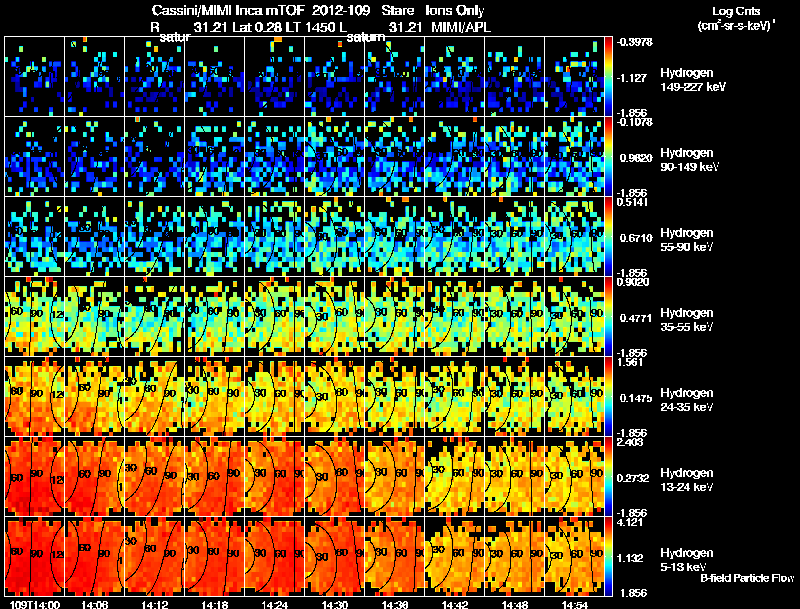Click the 'MIMI/APL' text in the header
The width and height of the screenshot is (800, 609).
pos(461,27)
